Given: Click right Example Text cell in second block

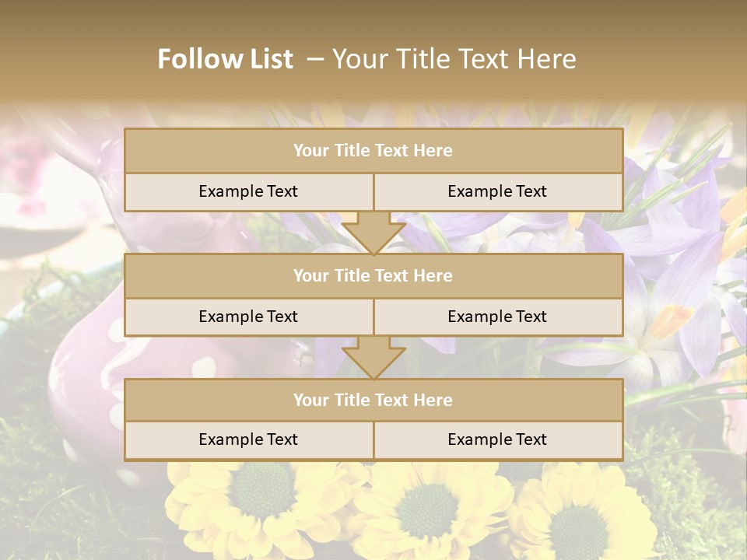Looking at the screenshot, I should pyautogui.click(x=497, y=317).
